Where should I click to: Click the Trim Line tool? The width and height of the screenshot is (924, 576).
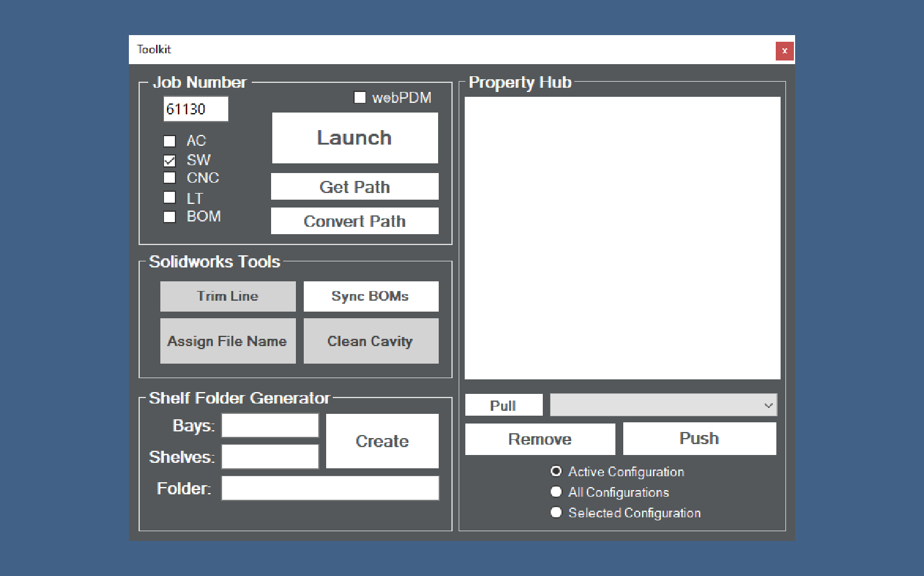pos(228,296)
